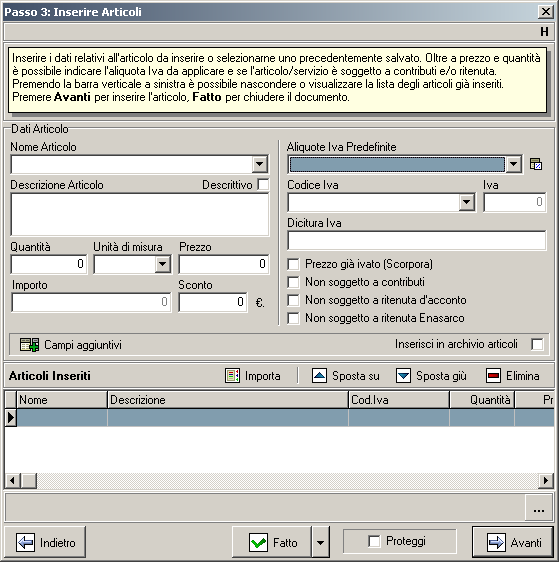
Task: Click the grid Quantità column header
Action: 482,400
